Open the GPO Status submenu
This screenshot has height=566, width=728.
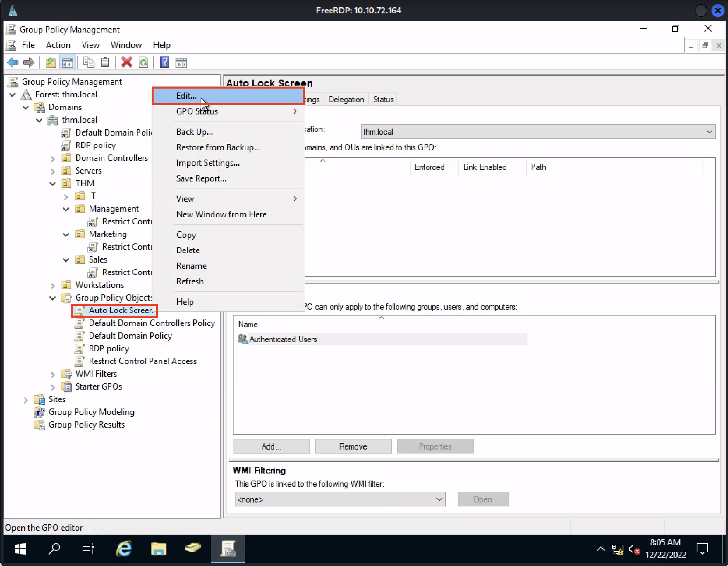[x=228, y=111]
